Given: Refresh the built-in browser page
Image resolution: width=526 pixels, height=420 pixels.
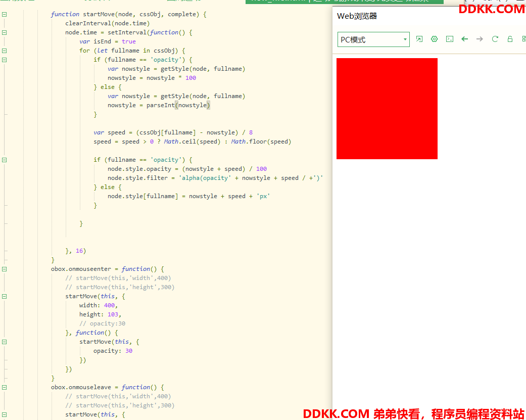Looking at the screenshot, I should (495, 39).
